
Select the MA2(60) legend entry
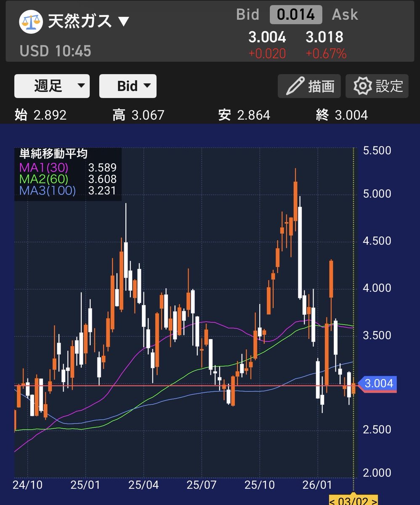tap(68, 179)
